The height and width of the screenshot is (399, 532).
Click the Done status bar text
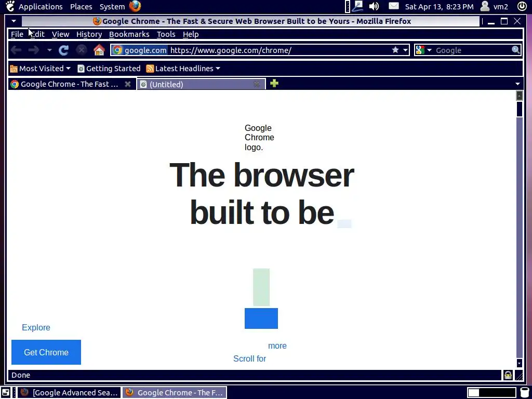click(x=21, y=375)
